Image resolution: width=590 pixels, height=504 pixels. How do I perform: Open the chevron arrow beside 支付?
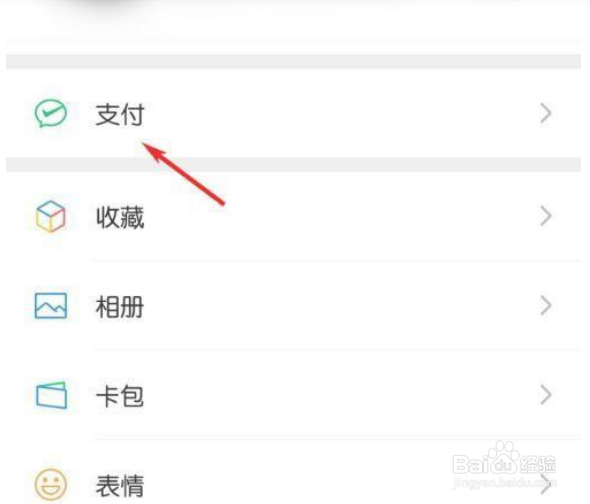coord(546,113)
